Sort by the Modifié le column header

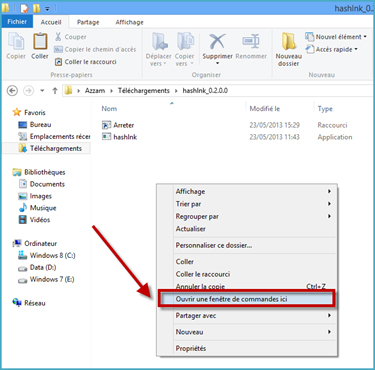click(265, 109)
